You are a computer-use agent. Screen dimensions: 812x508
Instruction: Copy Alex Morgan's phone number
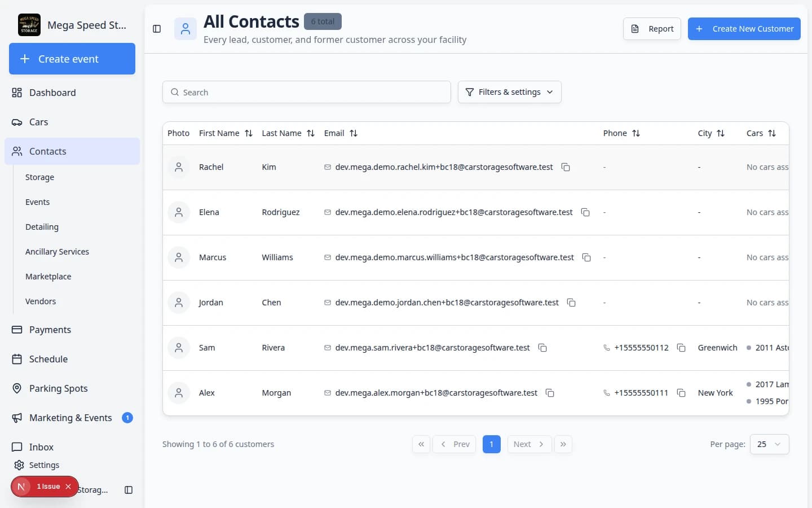tap(681, 393)
